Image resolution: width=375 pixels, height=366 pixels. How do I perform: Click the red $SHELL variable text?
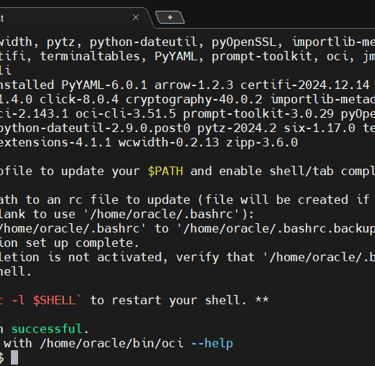[54, 300]
